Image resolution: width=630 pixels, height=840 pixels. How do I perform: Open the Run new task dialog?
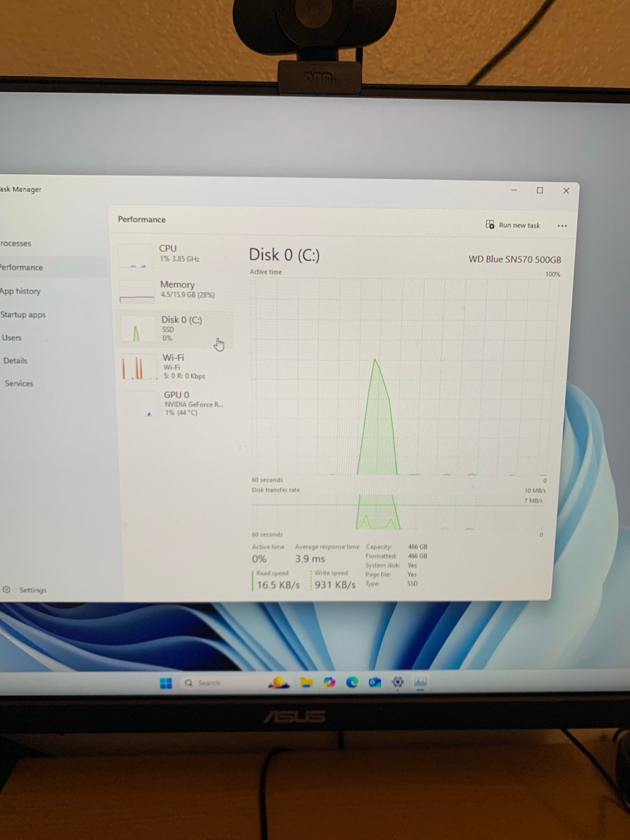pyautogui.click(x=512, y=225)
